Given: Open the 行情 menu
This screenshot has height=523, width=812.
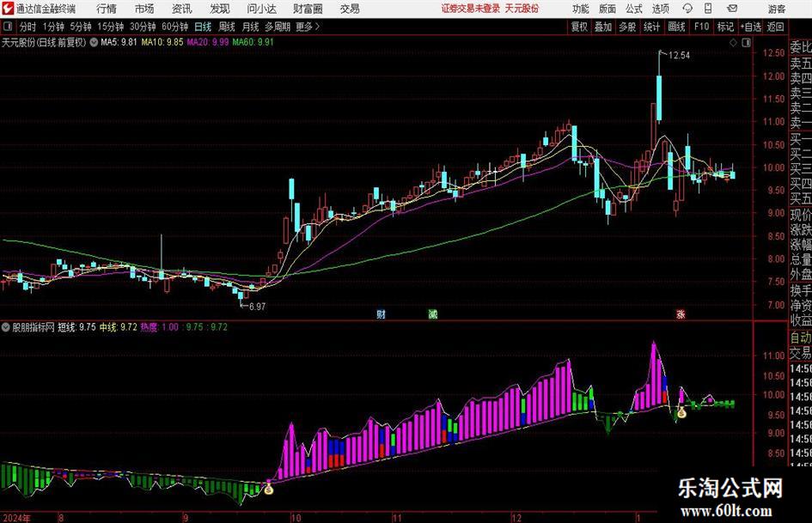Looking at the screenshot, I should point(107,9).
